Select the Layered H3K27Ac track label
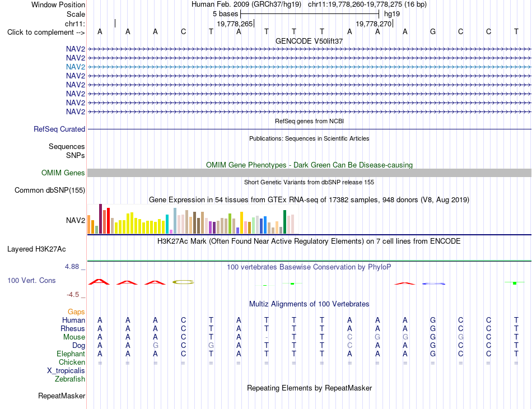532x409 pixels. [x=36, y=249]
